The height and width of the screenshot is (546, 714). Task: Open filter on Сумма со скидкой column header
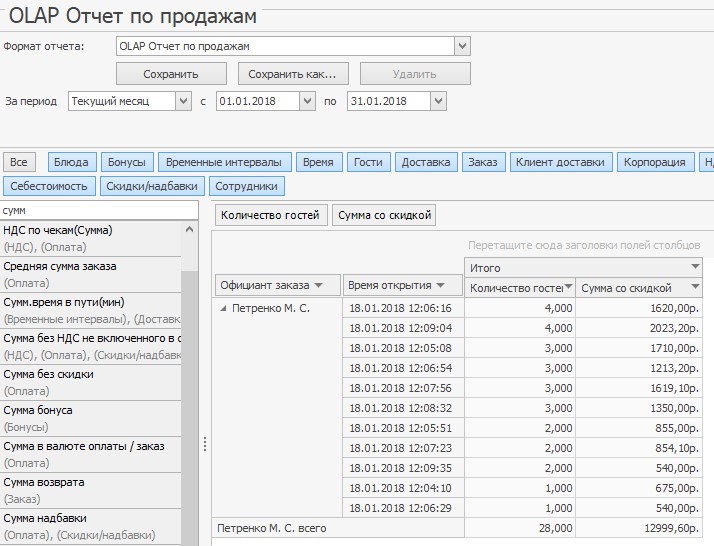[x=695, y=287]
